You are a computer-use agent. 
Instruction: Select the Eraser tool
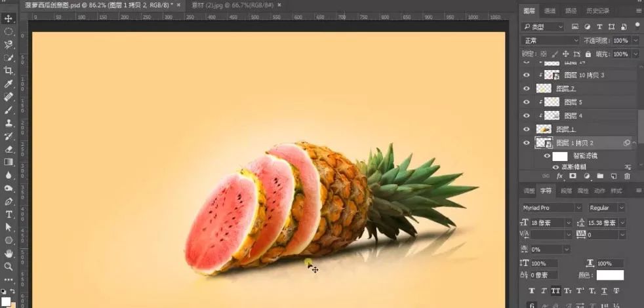click(x=9, y=149)
